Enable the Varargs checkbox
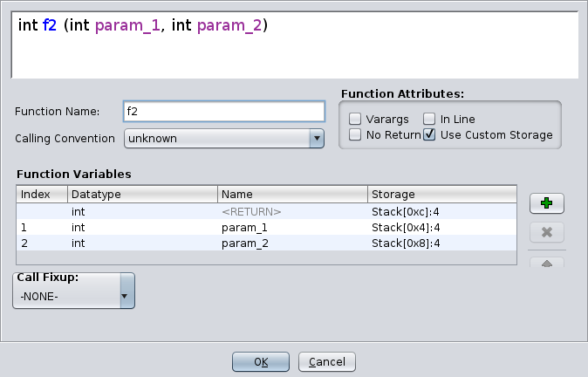The image size is (588, 377). [x=355, y=119]
